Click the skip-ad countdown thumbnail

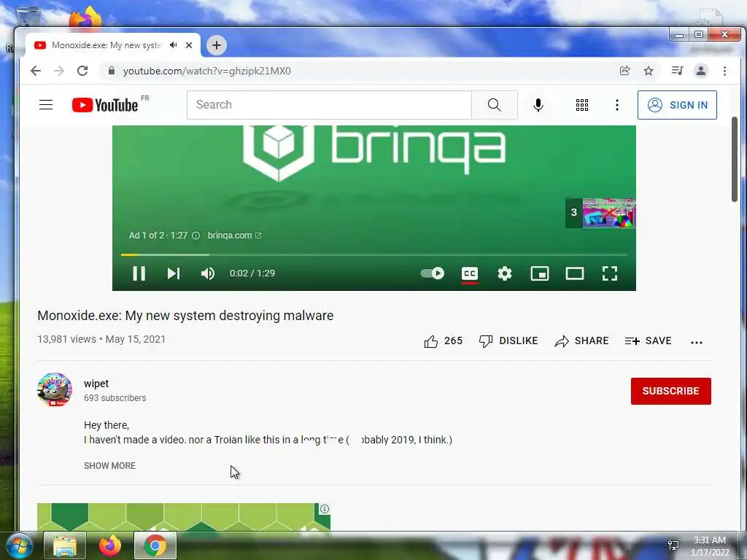point(601,213)
